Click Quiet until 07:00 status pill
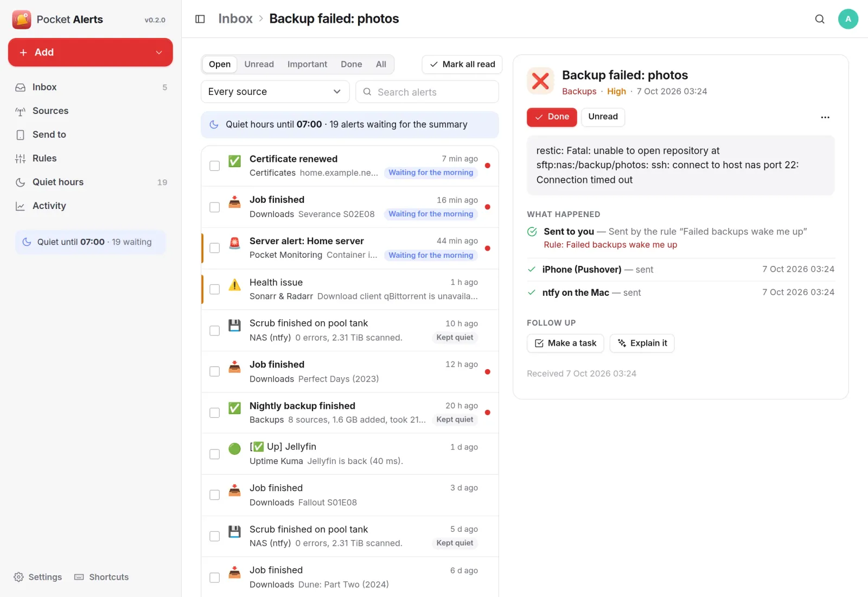Image resolution: width=868 pixels, height=597 pixels. pyautogui.click(x=90, y=242)
